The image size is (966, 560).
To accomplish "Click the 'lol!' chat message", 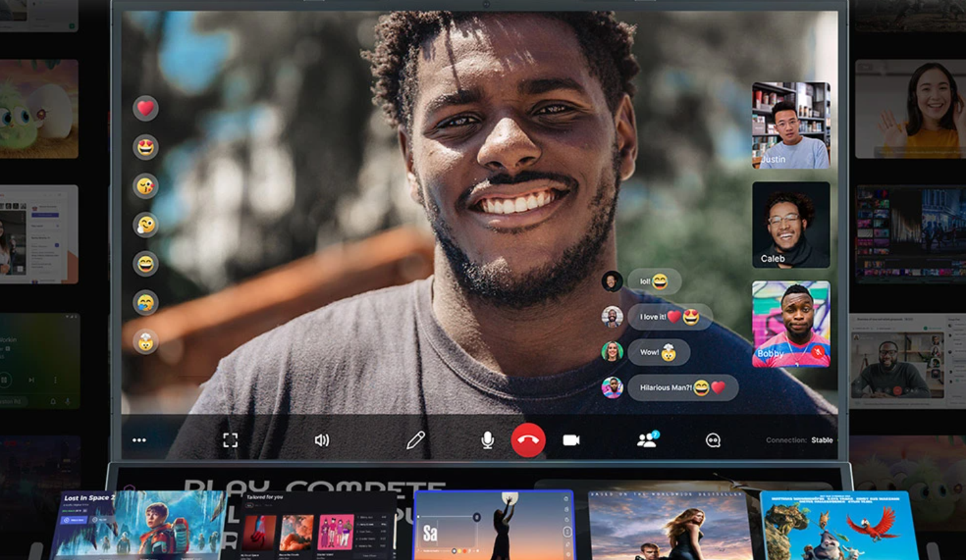I will pos(654,281).
